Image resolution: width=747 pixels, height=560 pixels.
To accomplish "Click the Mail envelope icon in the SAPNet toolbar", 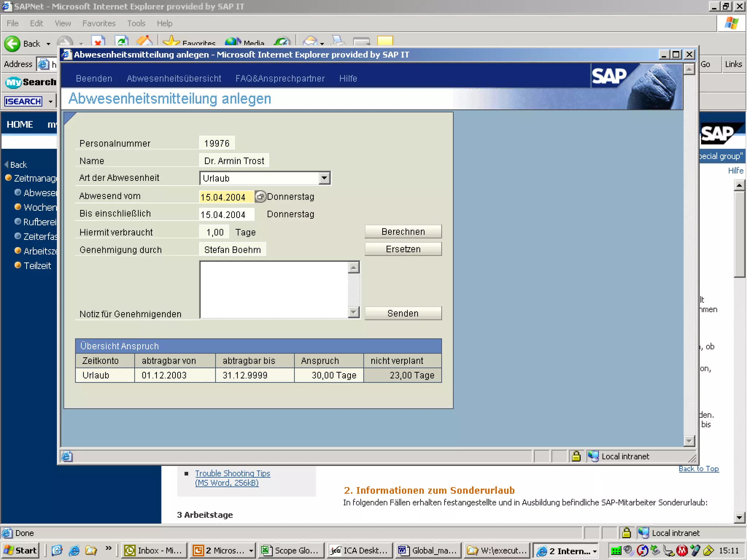I will (x=310, y=41).
